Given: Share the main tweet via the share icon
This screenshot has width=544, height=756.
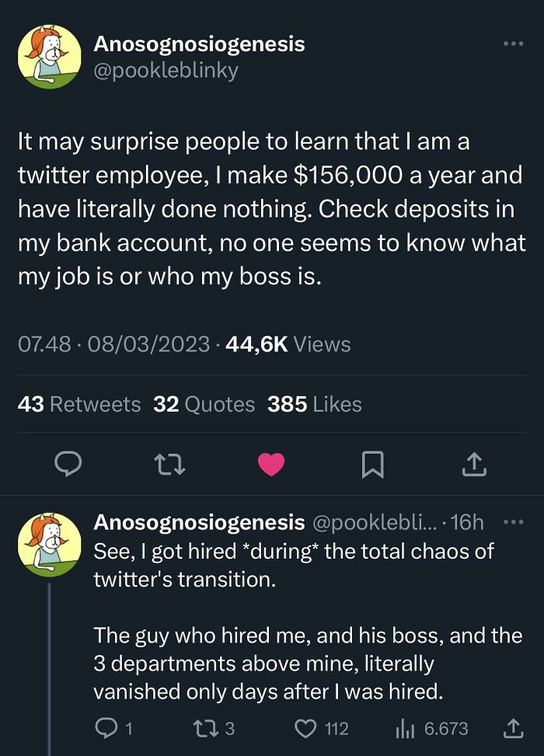Looking at the screenshot, I should point(474,464).
